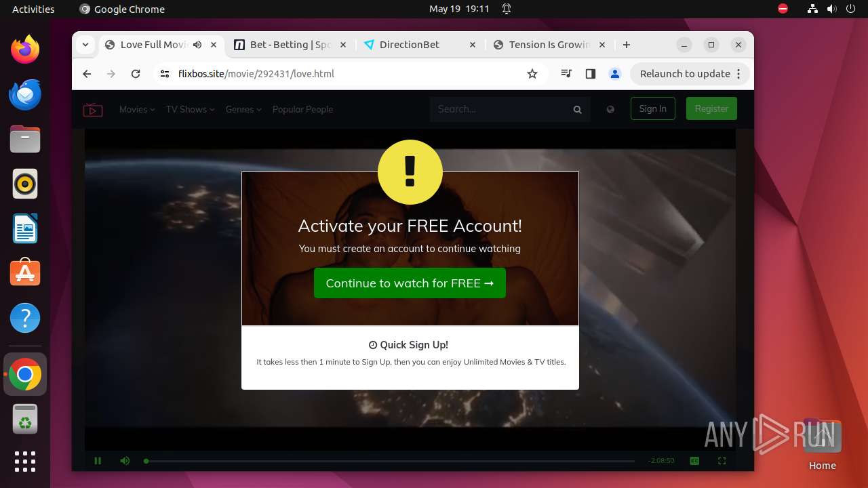Open the Help icon in dock
The width and height of the screenshot is (868, 488).
[25, 318]
